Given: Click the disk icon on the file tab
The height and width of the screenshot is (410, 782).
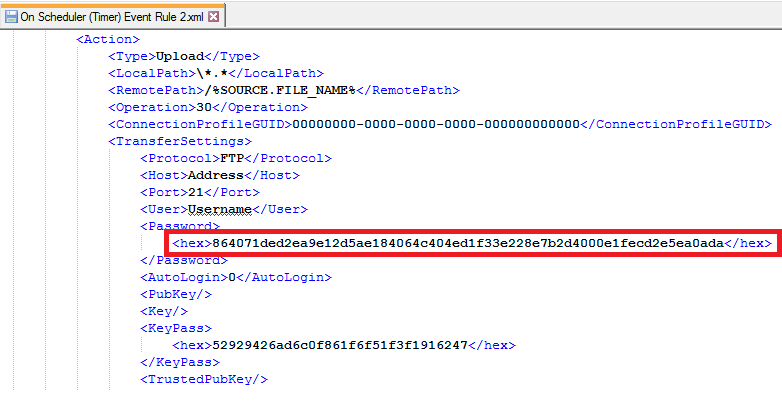Looking at the screenshot, I should coord(12,16).
